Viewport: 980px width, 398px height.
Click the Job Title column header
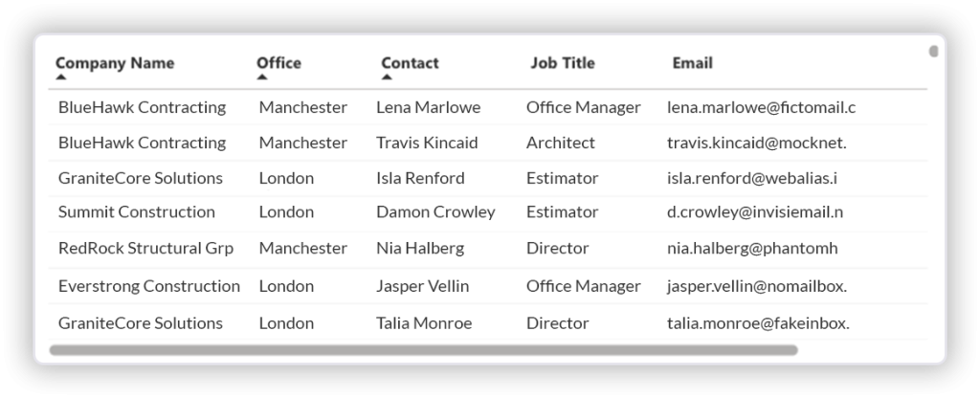click(562, 63)
